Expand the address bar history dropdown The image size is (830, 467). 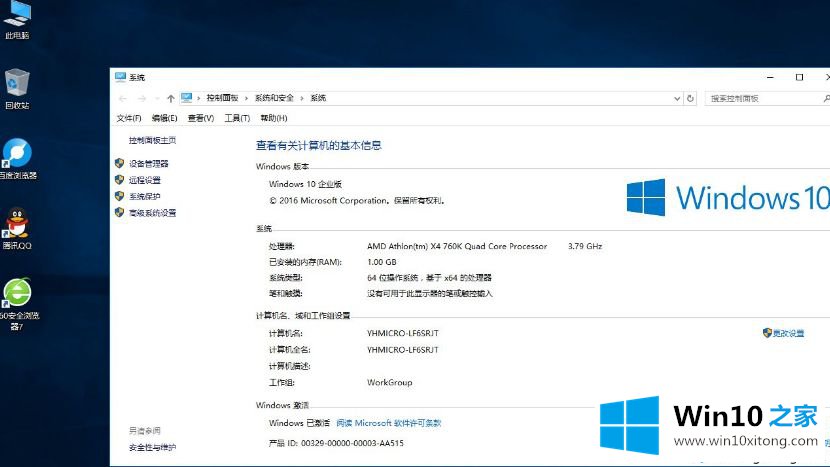coord(677,98)
